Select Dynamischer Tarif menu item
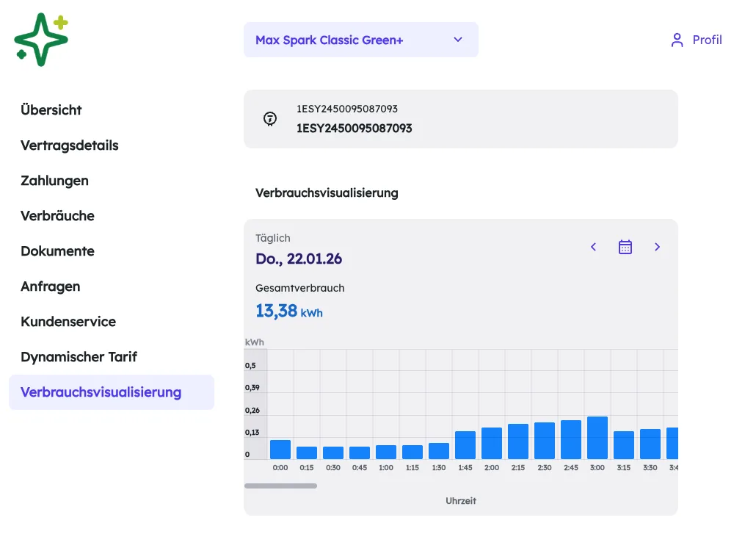The height and width of the screenshot is (548, 756). click(x=79, y=356)
